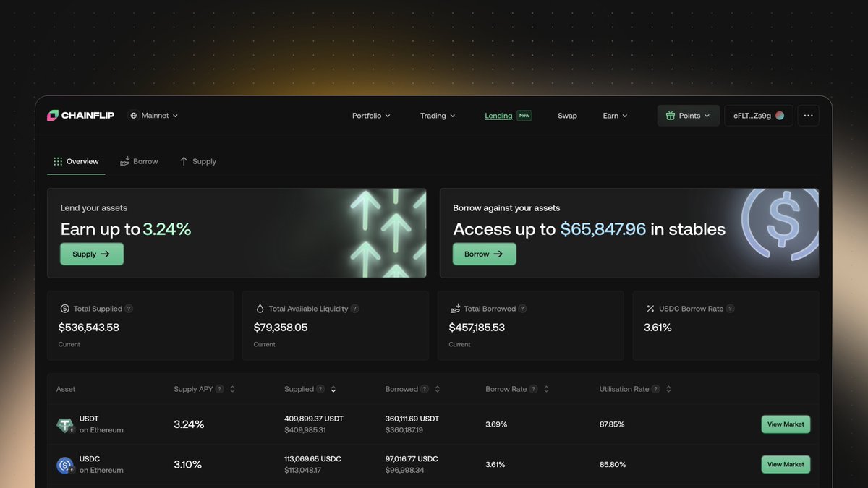Open the three-dots more options menu
868x488 pixels.
click(808, 116)
